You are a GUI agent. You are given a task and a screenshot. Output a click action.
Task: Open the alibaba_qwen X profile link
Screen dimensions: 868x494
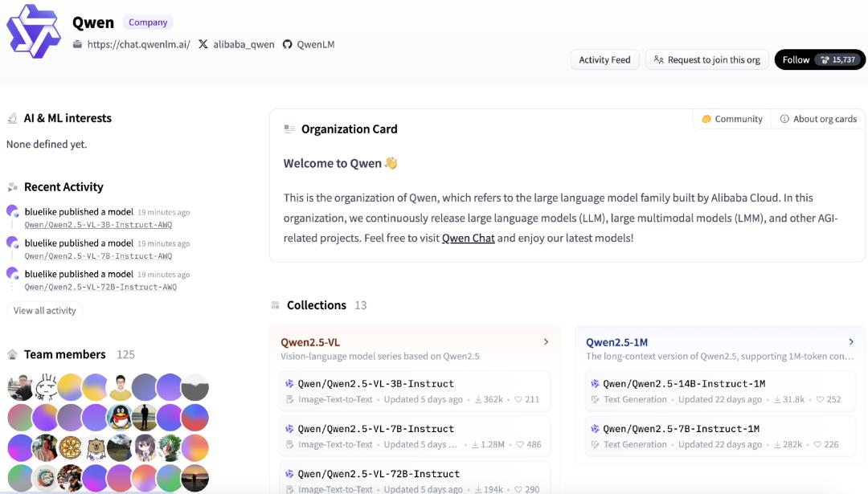[244, 44]
